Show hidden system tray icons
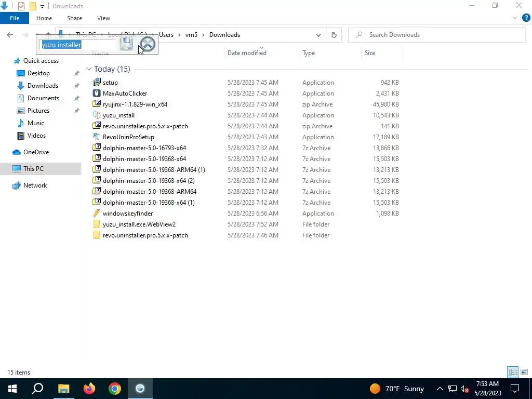Image resolution: width=532 pixels, height=399 pixels. pos(440,389)
